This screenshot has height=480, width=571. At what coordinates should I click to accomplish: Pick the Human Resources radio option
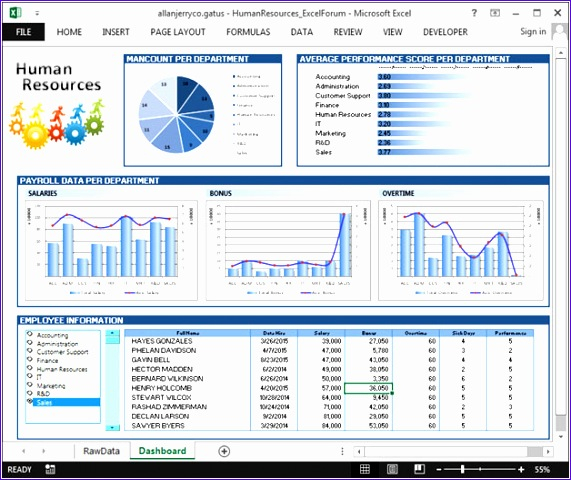[30, 368]
